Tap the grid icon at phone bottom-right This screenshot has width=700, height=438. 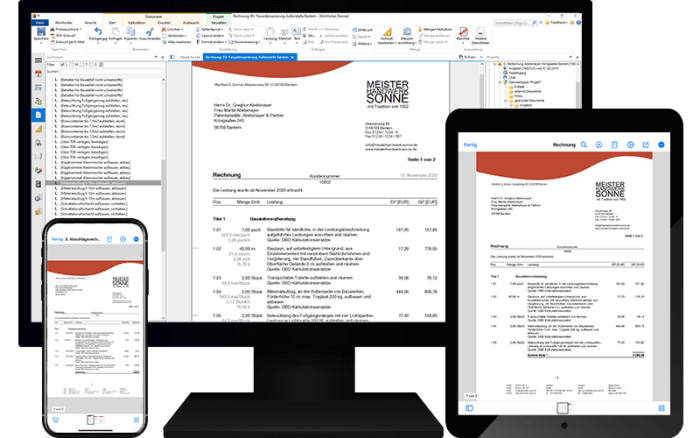pyautogui.click(x=136, y=420)
